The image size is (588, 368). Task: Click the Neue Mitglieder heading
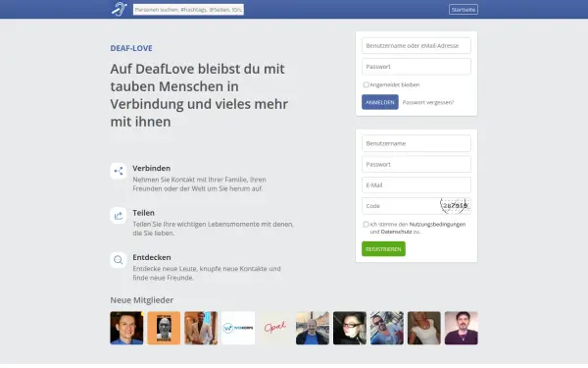(x=142, y=300)
